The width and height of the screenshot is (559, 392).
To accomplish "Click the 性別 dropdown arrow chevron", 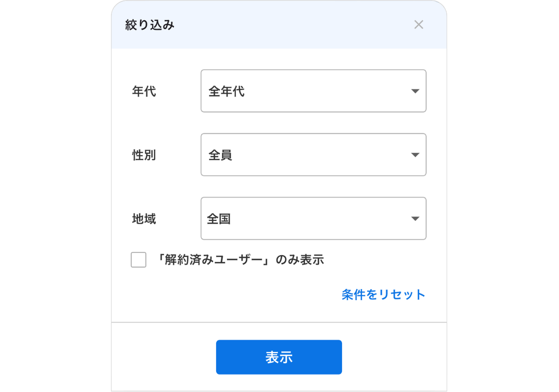I will tap(415, 155).
